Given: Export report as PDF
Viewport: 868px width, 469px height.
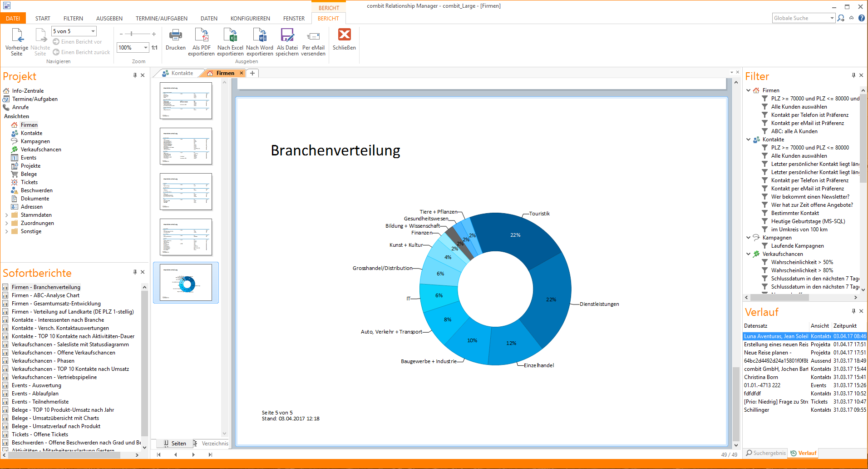Looking at the screenshot, I should [x=201, y=35].
